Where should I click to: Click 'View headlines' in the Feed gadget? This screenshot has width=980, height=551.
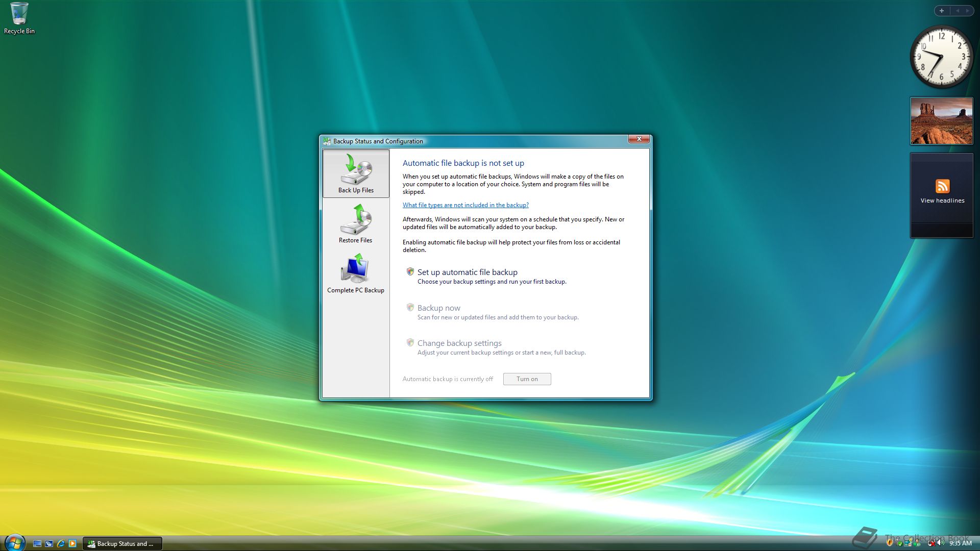(x=942, y=201)
